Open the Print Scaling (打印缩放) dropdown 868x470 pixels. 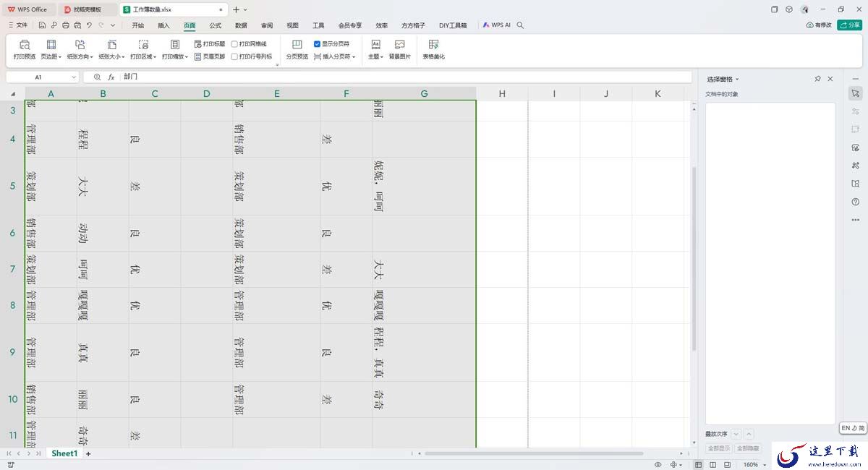[x=175, y=49]
